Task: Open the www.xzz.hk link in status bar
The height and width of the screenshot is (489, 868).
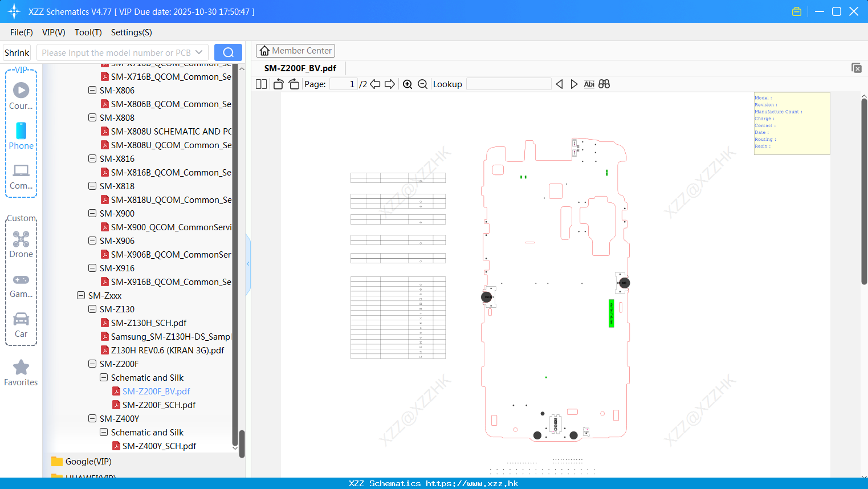Action: click(x=472, y=483)
